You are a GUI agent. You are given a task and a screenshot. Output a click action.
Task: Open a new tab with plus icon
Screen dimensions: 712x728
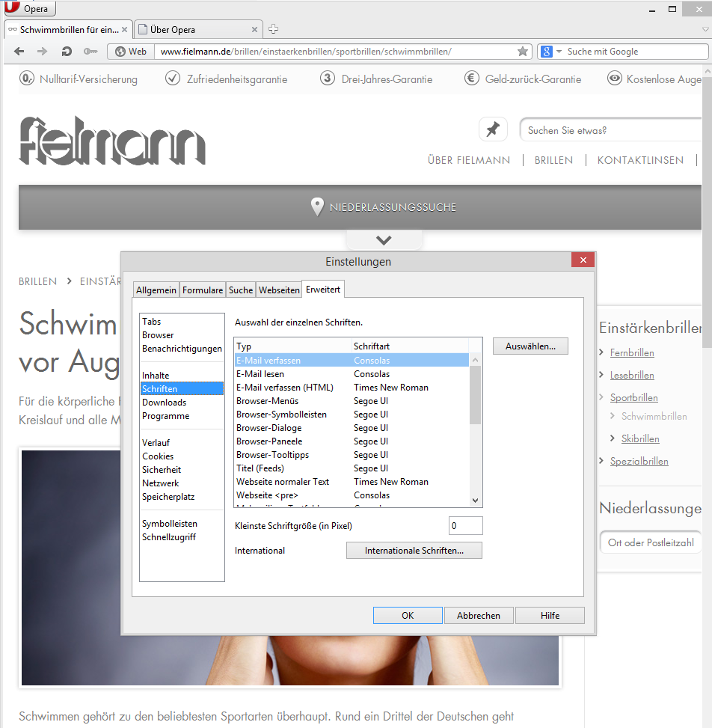click(x=274, y=28)
